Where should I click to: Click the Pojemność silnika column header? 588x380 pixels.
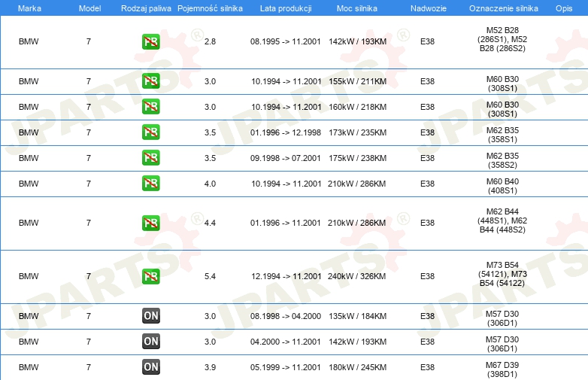coord(210,8)
